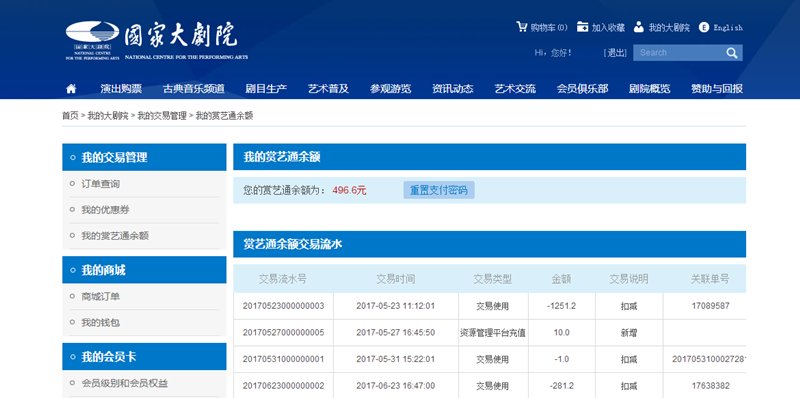Click the 我的交易管理 breadcrumb link
This screenshot has height=398, width=800.
pyautogui.click(x=162, y=116)
